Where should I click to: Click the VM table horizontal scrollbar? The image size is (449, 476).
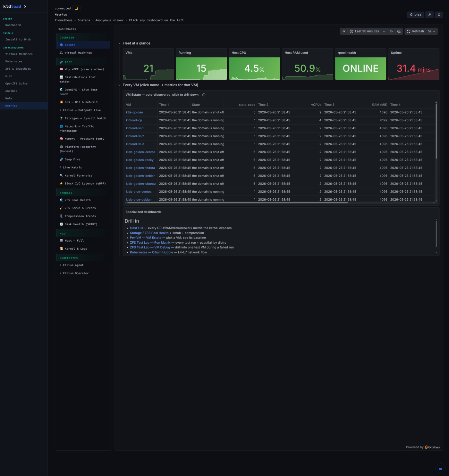[237, 203]
